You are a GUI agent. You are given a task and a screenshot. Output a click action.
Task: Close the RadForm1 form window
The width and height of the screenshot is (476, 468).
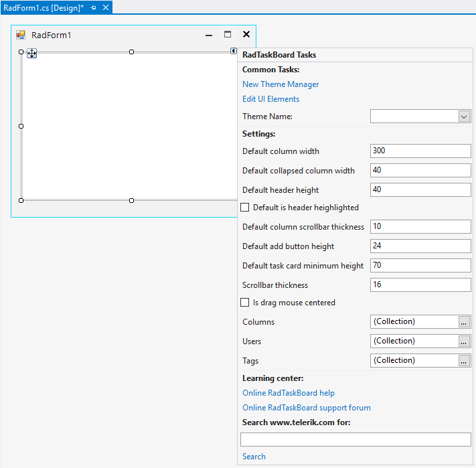point(246,34)
